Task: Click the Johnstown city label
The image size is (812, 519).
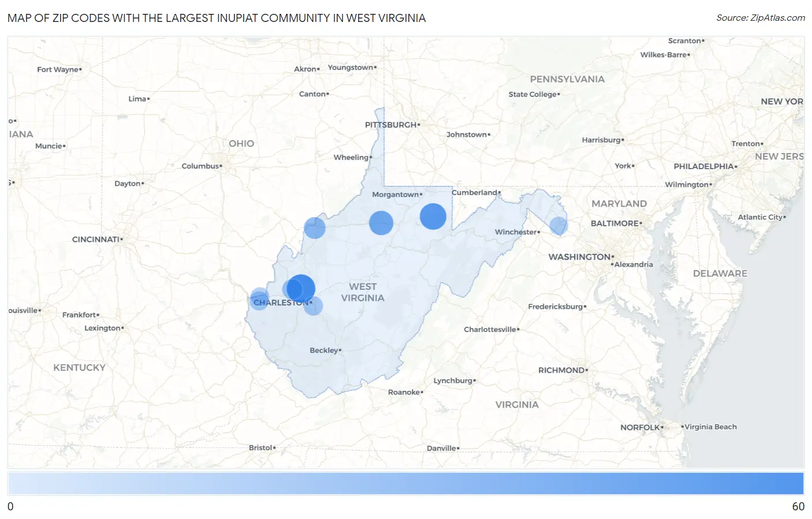Action: pos(467,135)
